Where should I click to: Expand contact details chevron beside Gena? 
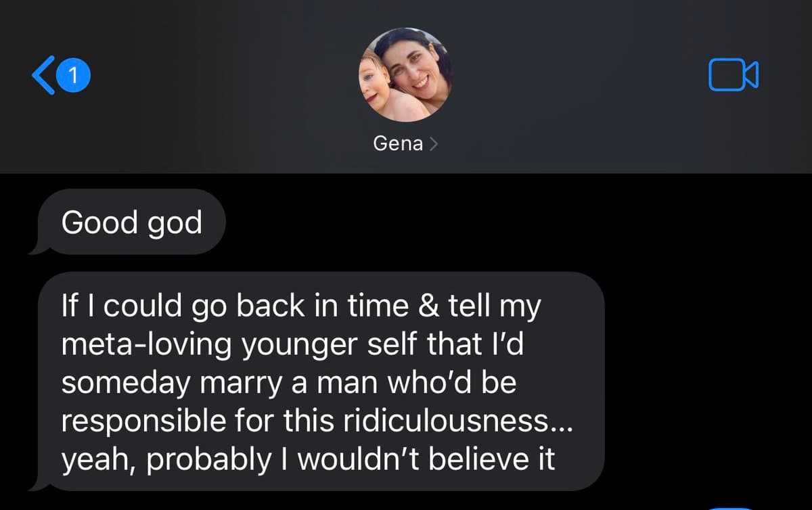pos(434,143)
